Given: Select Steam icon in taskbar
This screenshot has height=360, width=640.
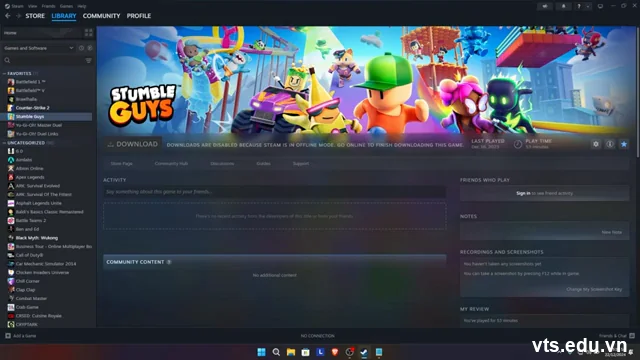Looking at the screenshot, I should (364, 352).
